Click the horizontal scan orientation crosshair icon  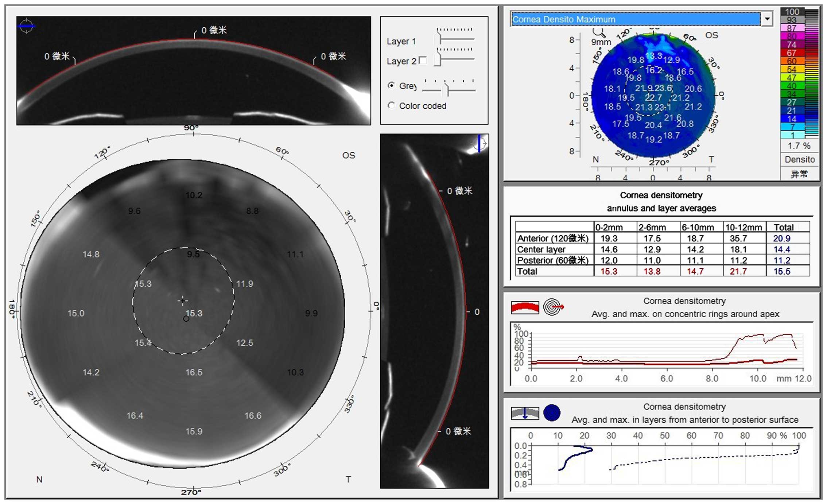click(26, 26)
